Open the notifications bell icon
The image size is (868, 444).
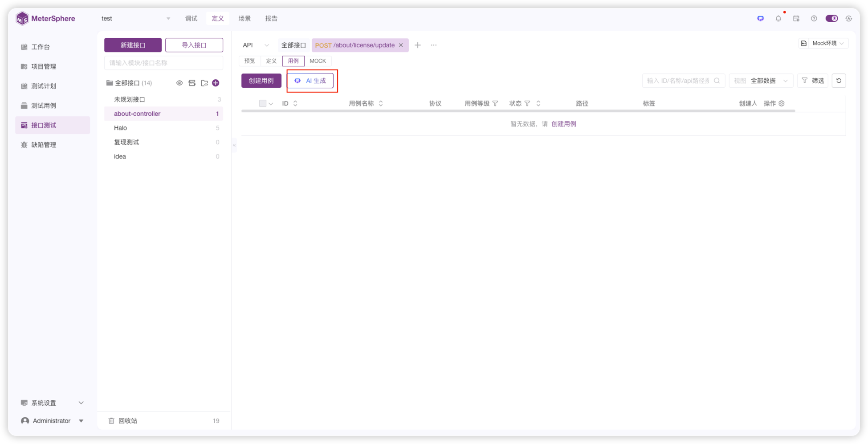778,19
